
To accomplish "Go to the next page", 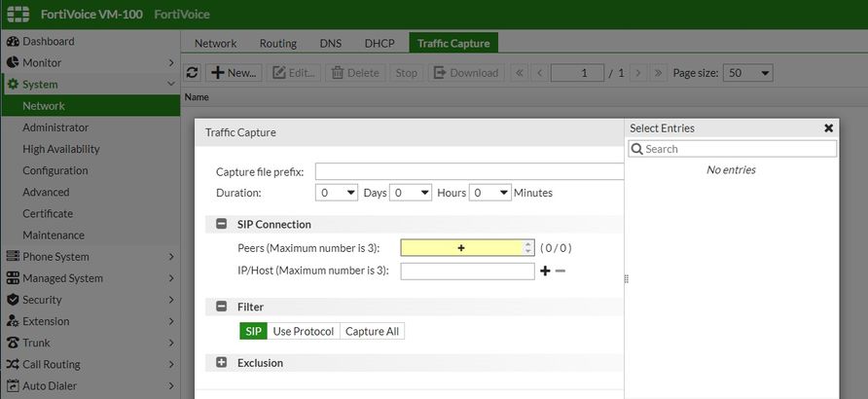I will coord(638,72).
